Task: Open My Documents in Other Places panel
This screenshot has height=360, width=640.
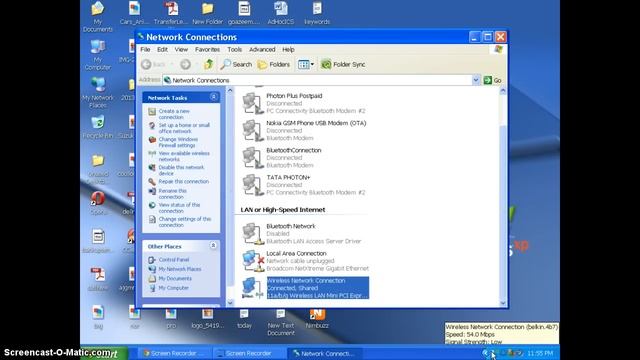Action: (x=175, y=278)
